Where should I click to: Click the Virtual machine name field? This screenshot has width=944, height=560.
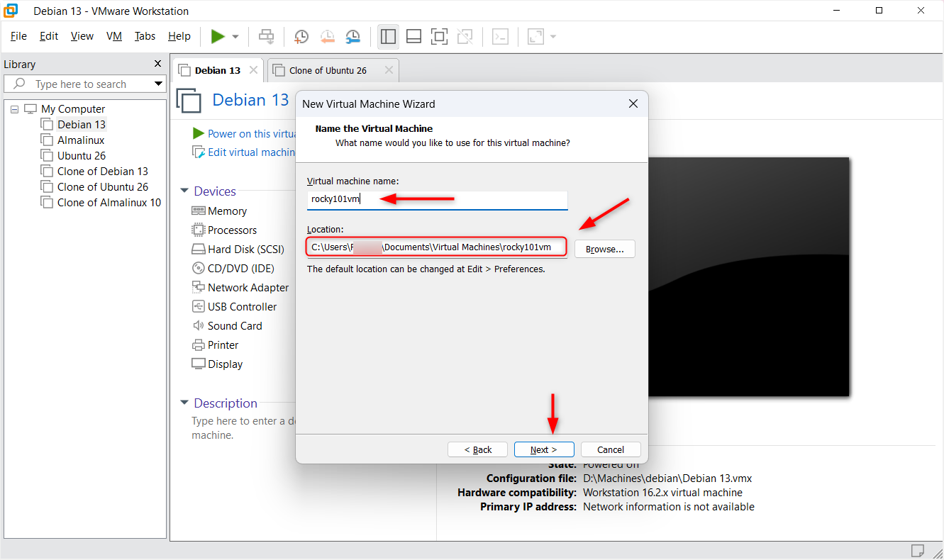pos(438,200)
